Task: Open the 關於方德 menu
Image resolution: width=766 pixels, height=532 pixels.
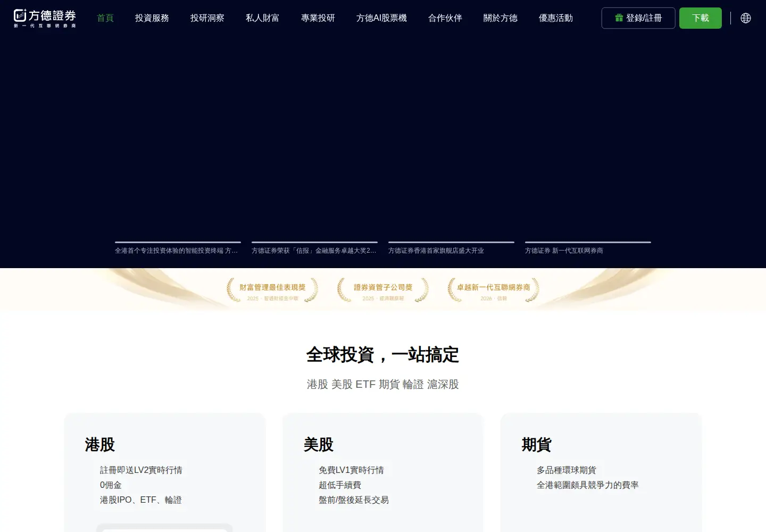Action: 501,18
